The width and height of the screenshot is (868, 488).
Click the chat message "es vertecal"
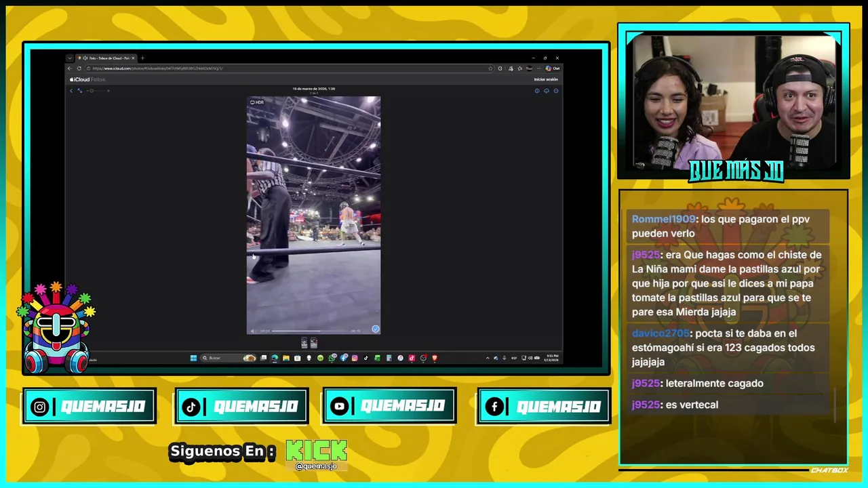point(692,405)
